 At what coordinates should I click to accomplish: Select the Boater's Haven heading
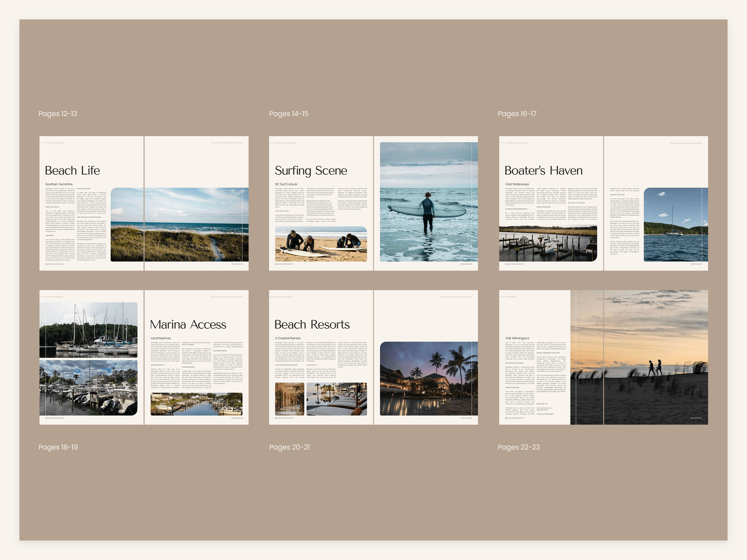pyautogui.click(x=543, y=171)
